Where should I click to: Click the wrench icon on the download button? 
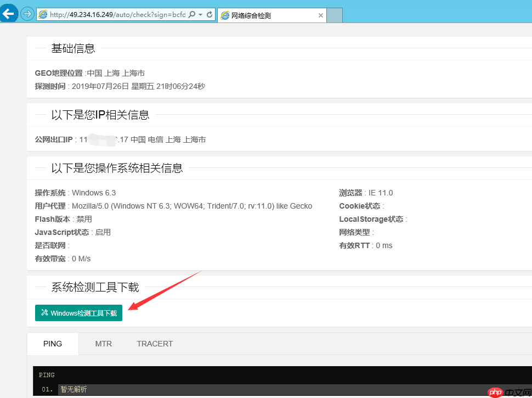point(44,313)
